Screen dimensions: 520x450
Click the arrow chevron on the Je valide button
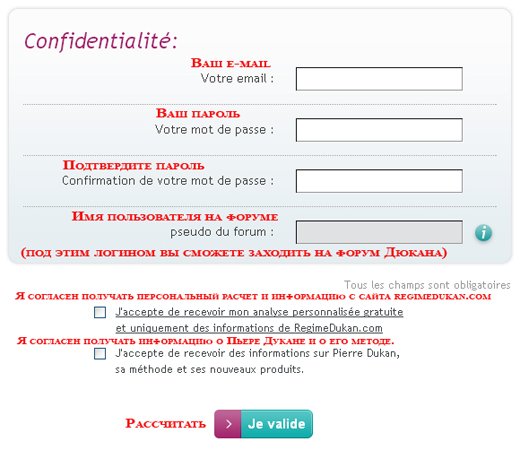(x=228, y=424)
